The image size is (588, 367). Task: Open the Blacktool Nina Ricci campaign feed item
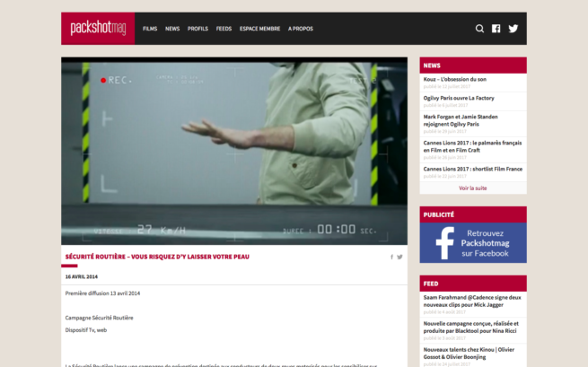point(472,327)
